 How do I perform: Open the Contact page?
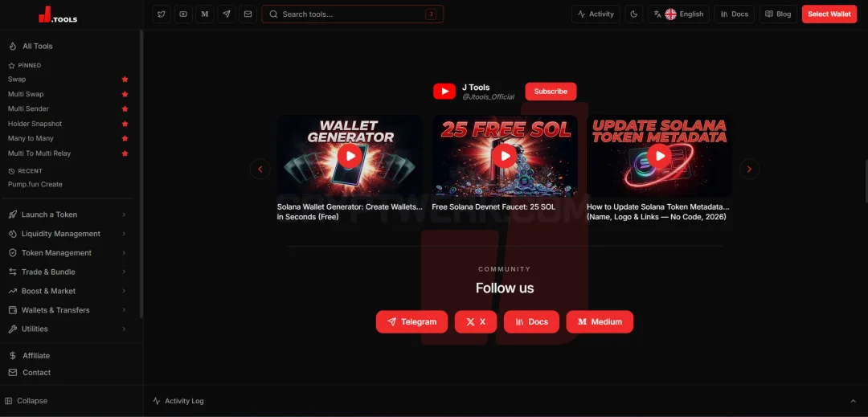point(36,373)
